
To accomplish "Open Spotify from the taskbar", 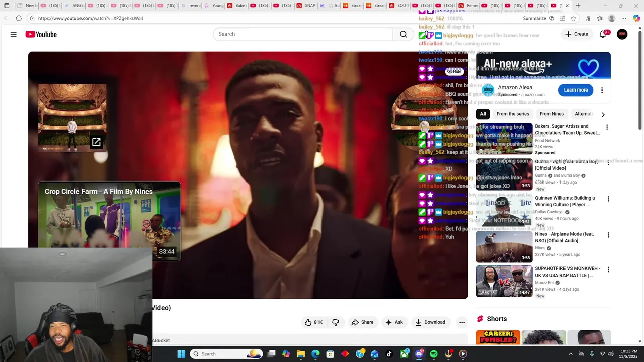I will point(434,354).
